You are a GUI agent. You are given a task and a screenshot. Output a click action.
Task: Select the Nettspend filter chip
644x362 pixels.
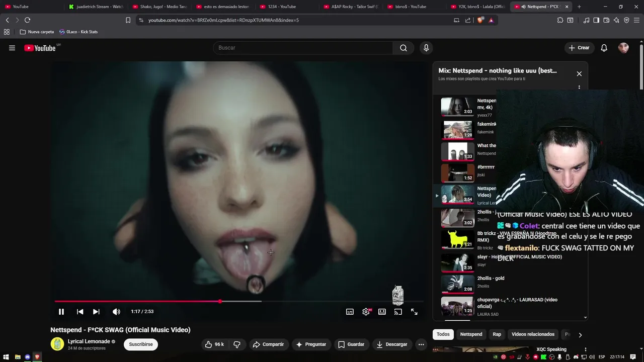(x=471, y=334)
